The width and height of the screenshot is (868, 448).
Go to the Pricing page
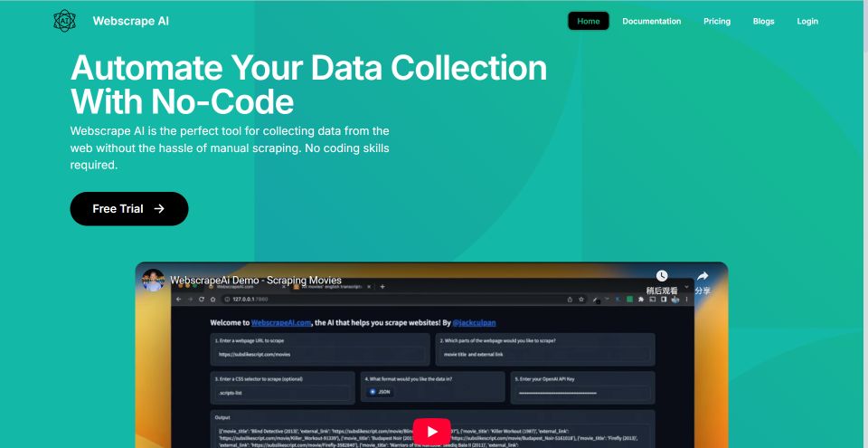[717, 21]
